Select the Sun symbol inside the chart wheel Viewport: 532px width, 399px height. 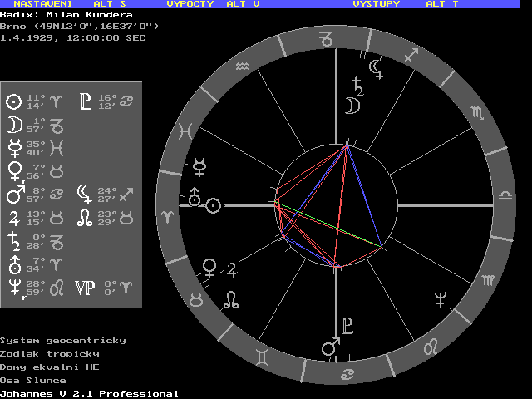click(214, 204)
